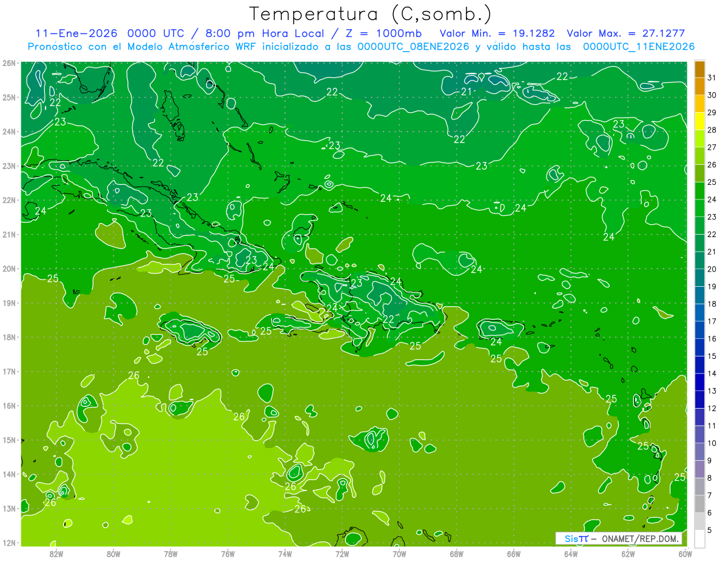This screenshot has width=728, height=562.
Task: Click the '22N' latitude label
Action: pos(9,200)
